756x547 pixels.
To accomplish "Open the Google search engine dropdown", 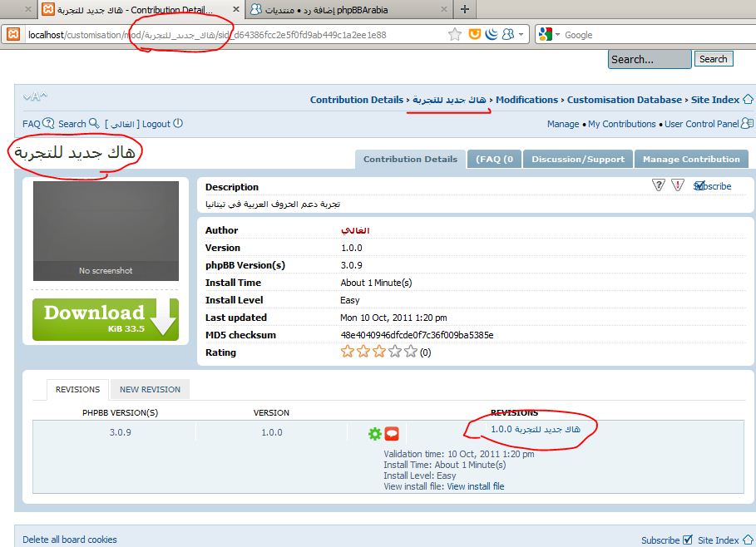I will click(550, 35).
